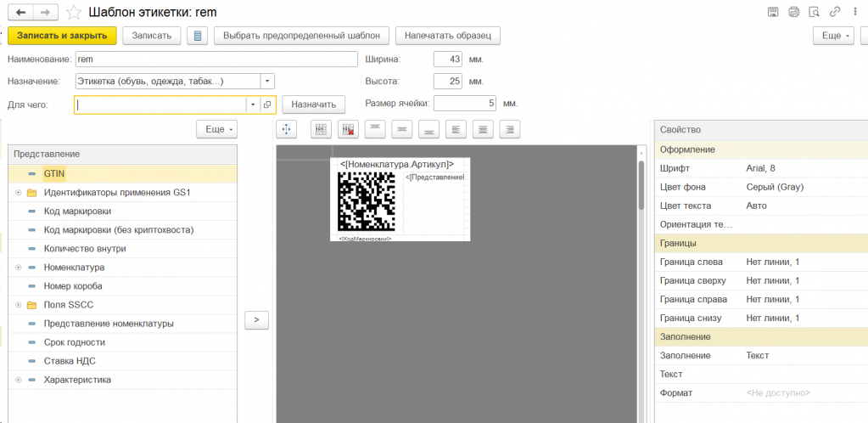Click the Граница слева value
The height and width of the screenshot is (423, 868).
tap(773, 262)
